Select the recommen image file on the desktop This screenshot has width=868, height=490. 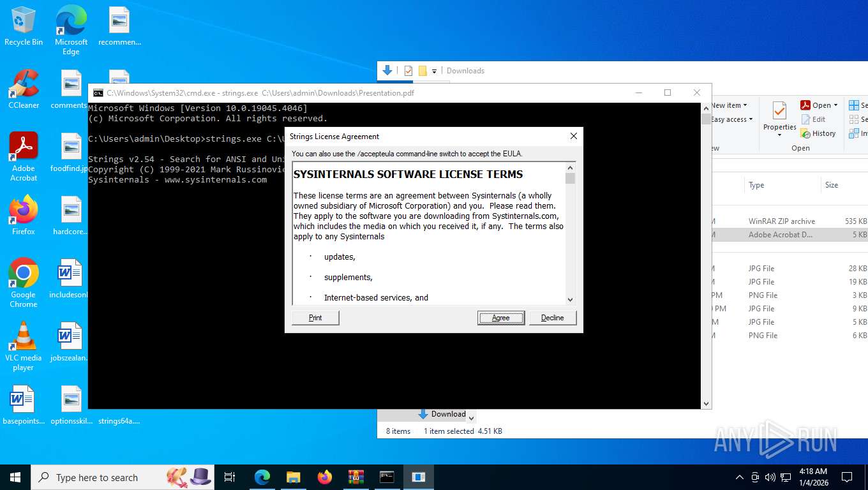(x=119, y=26)
